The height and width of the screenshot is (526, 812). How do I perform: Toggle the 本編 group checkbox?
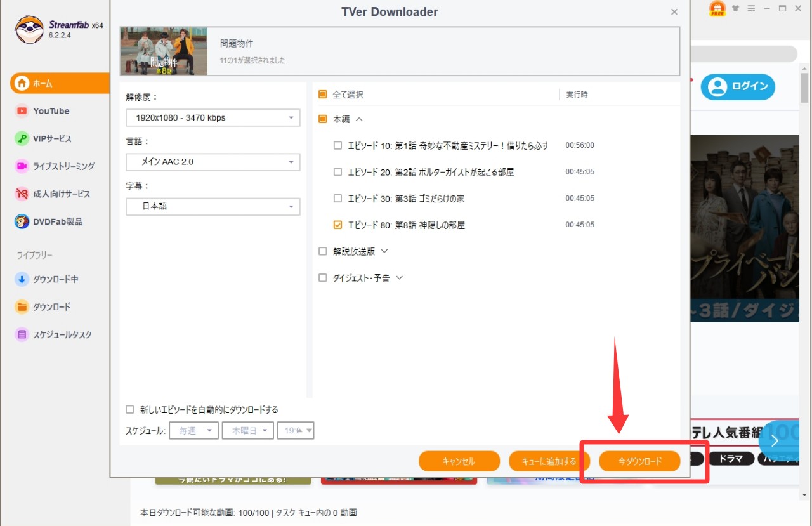click(x=323, y=119)
